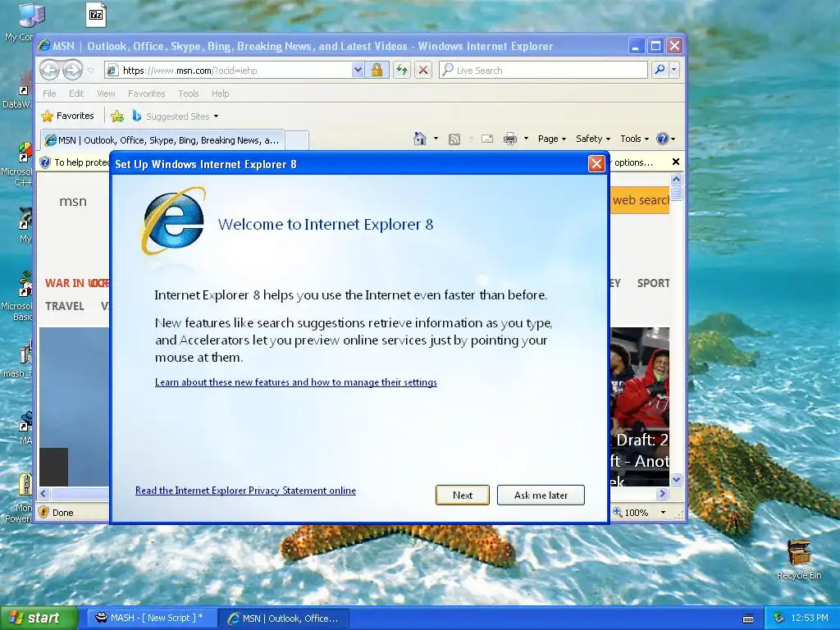Click the MSN taskbar button
Viewport: 840px width, 630px height.
[284, 619]
